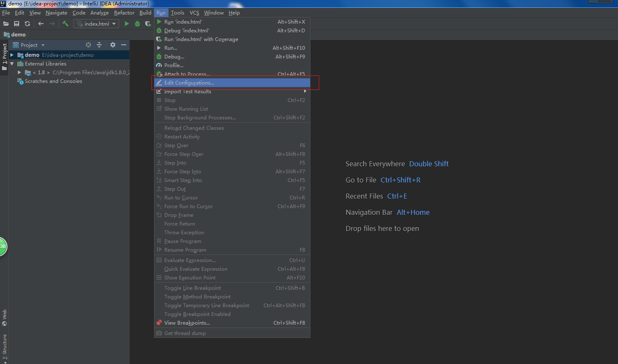Expand the demo project tree node
The image size is (618, 364).
[12, 55]
